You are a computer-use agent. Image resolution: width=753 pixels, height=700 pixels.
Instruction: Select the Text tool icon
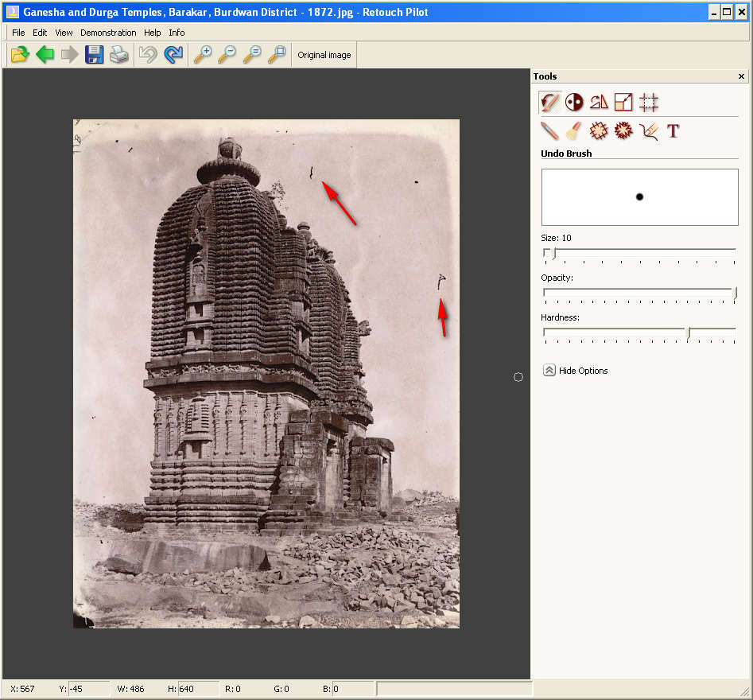[x=673, y=131]
